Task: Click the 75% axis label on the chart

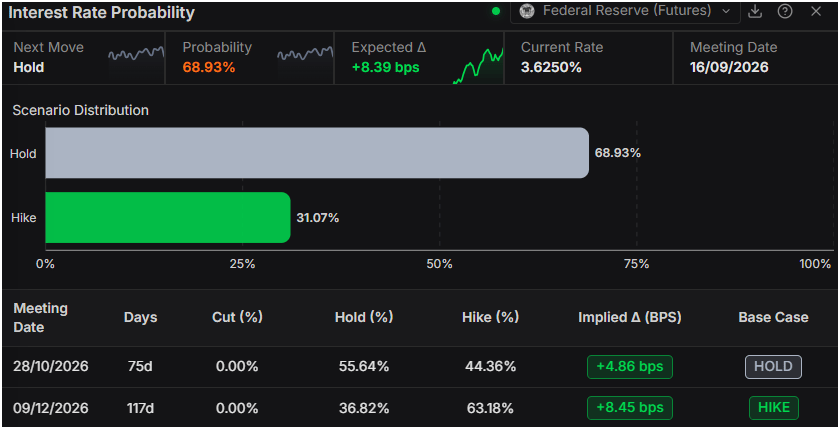Action: point(636,264)
